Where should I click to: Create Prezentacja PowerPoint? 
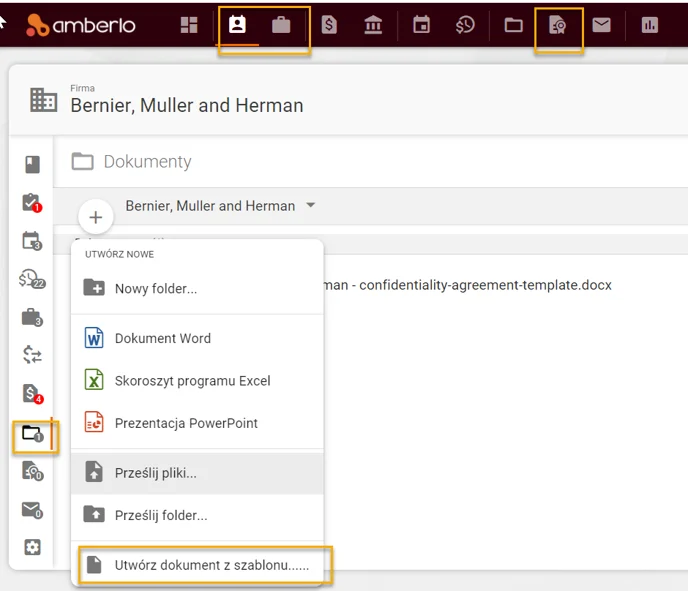coord(197,423)
